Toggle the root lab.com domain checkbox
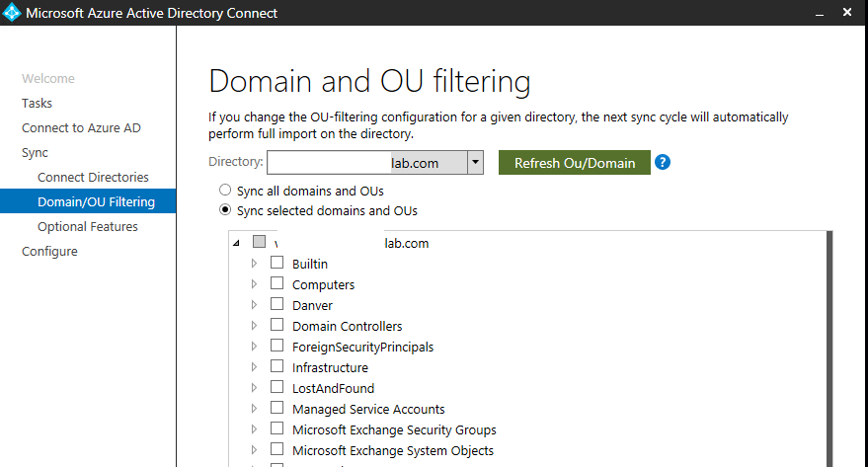The width and height of the screenshot is (868, 467). (259, 242)
